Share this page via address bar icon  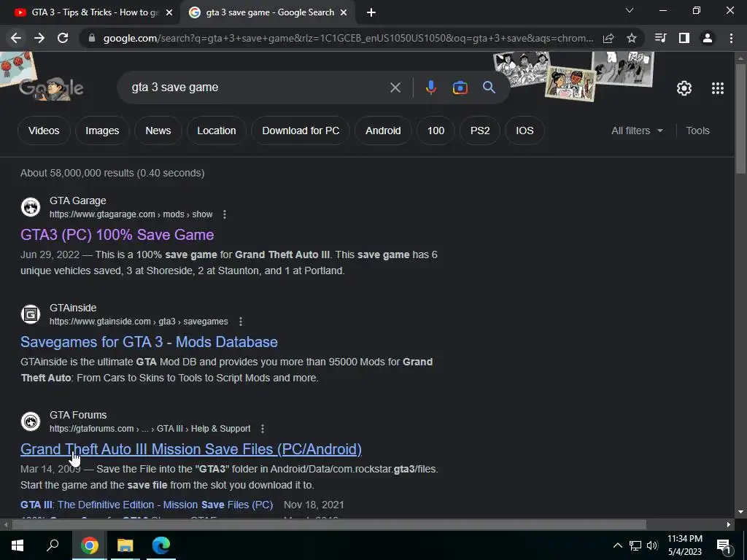coord(608,38)
